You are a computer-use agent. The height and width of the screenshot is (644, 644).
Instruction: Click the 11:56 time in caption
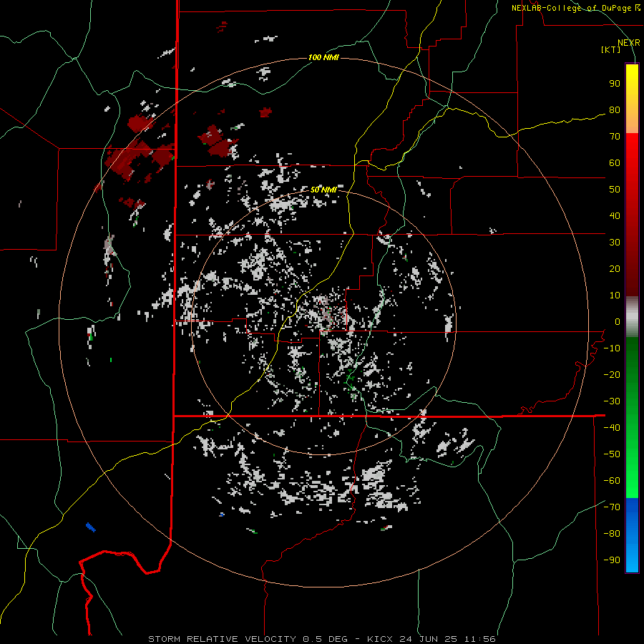click(x=480, y=639)
